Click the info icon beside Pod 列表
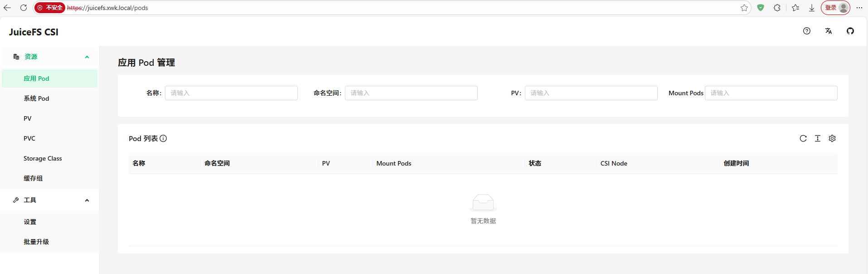Image resolution: width=868 pixels, height=274 pixels. [x=163, y=138]
